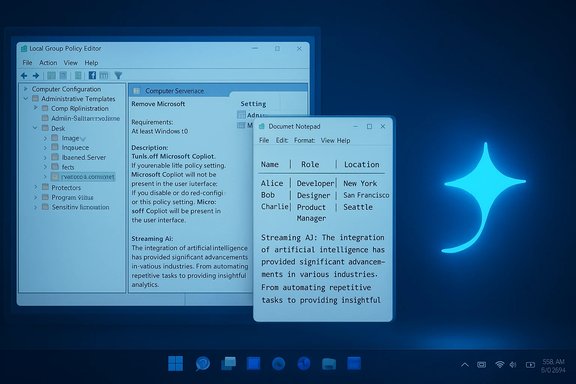The width and height of the screenshot is (576, 384).
Task: Click the filter funnel toolbar icon
Action: click(x=118, y=76)
